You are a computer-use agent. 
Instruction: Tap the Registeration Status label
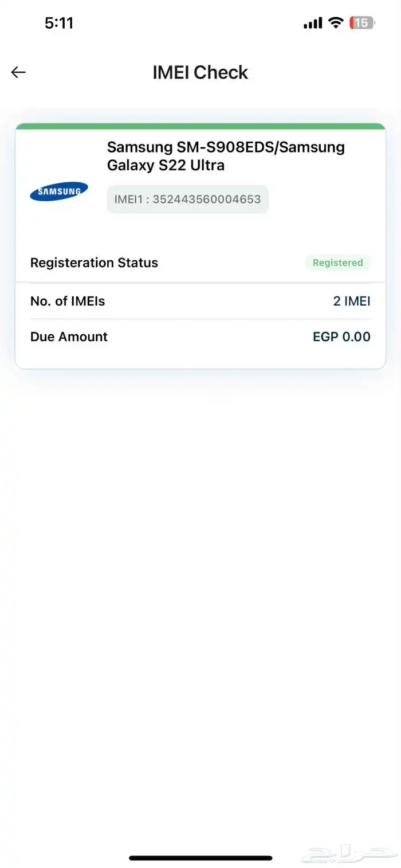click(94, 263)
